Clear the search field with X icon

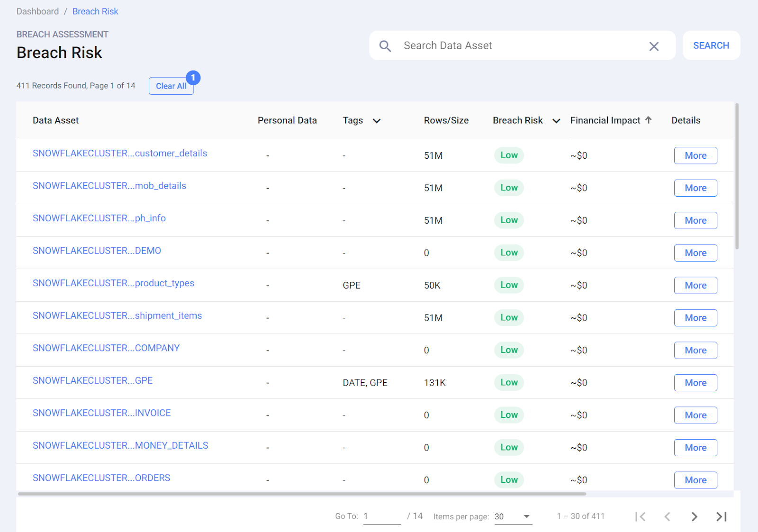click(x=654, y=46)
